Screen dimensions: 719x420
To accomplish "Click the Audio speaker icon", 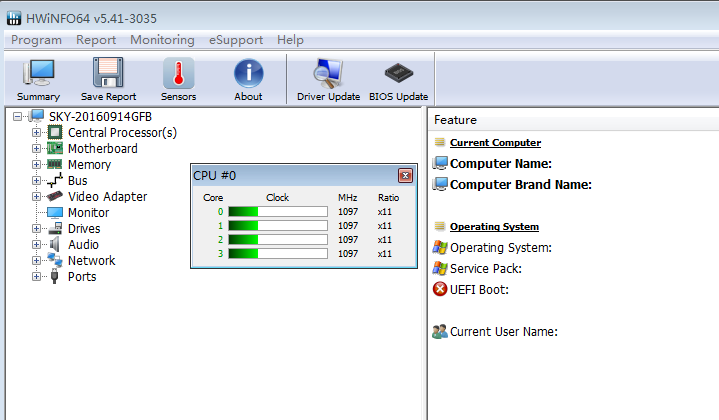I will pos(55,244).
